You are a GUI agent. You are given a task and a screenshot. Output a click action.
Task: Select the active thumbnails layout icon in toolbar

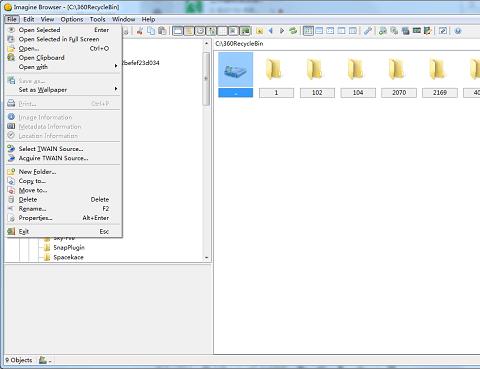pyautogui.click(x=308, y=31)
